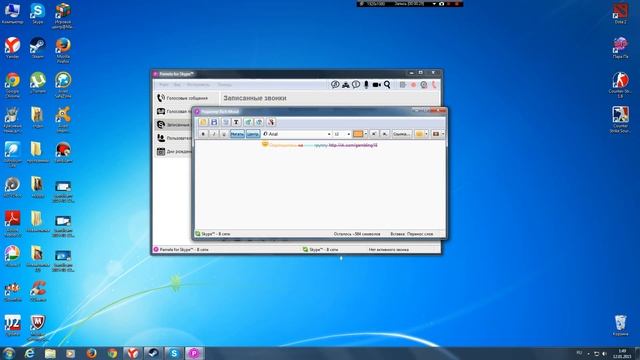Switch to Pamela on the taskbar
The height and width of the screenshot is (360, 640).
coord(194,353)
